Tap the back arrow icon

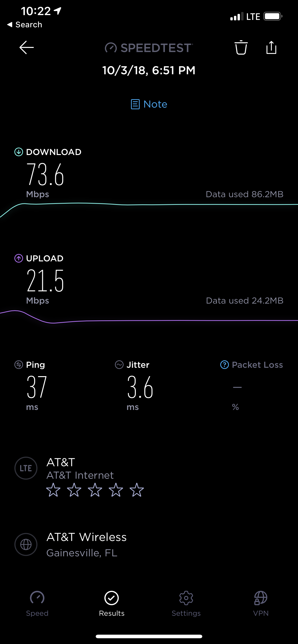point(27,47)
